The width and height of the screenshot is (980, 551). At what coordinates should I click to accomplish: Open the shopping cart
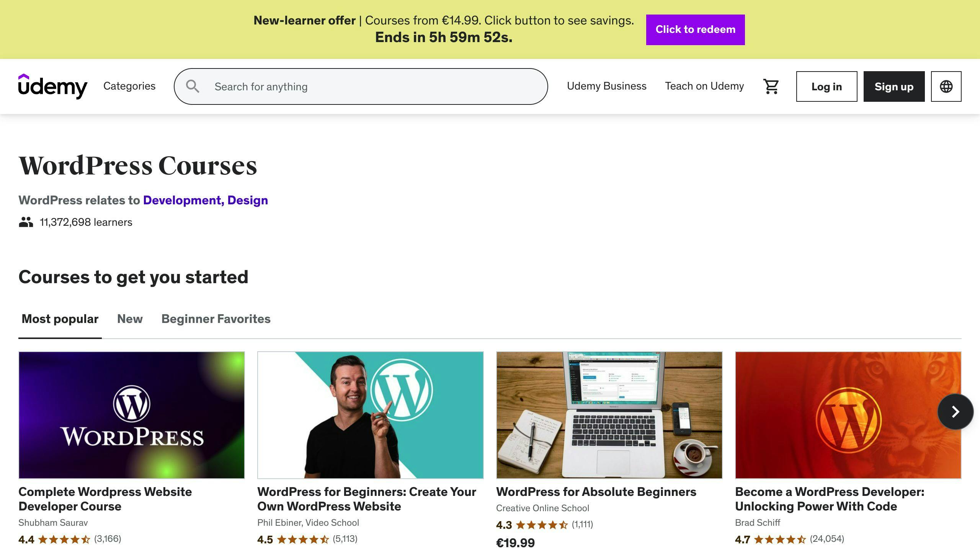[771, 86]
